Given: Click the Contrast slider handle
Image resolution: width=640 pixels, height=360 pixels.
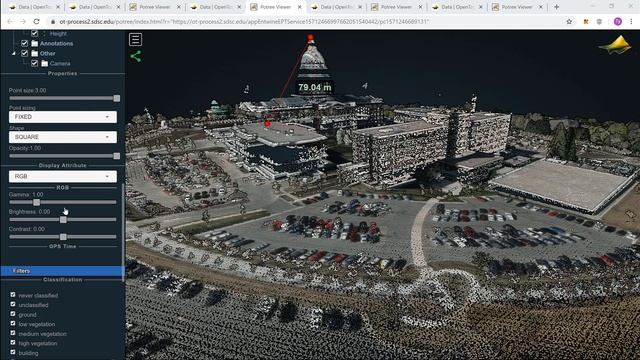Looking at the screenshot, I should [x=63, y=237].
